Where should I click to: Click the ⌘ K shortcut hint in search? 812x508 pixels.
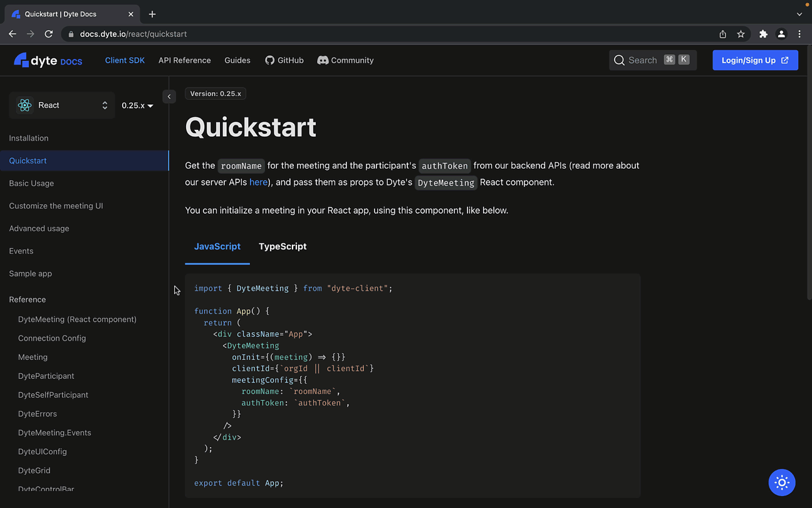677,60
